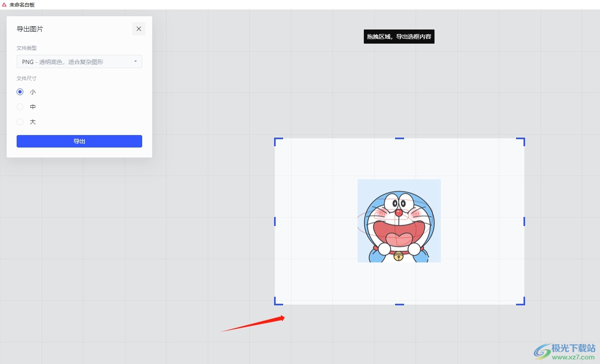The width and height of the screenshot is (600, 364).
Task: Click the right-edge middle selection handle
Action: pos(524,221)
